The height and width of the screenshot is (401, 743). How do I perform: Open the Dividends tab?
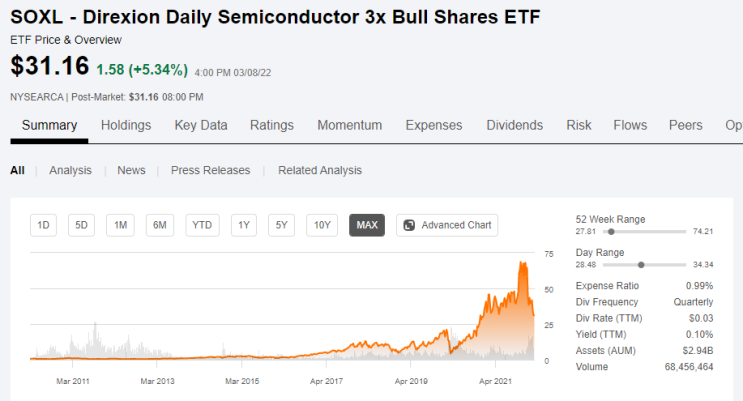[514, 125]
